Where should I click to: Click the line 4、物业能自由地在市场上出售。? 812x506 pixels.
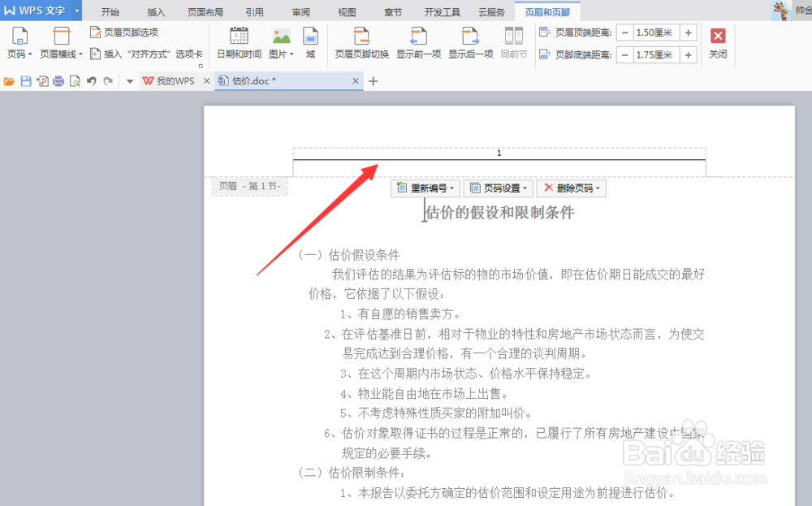425,394
